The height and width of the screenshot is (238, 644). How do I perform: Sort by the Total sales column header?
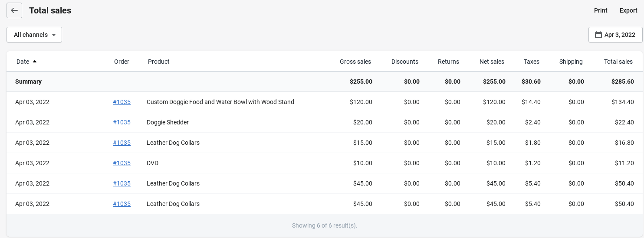click(618, 62)
